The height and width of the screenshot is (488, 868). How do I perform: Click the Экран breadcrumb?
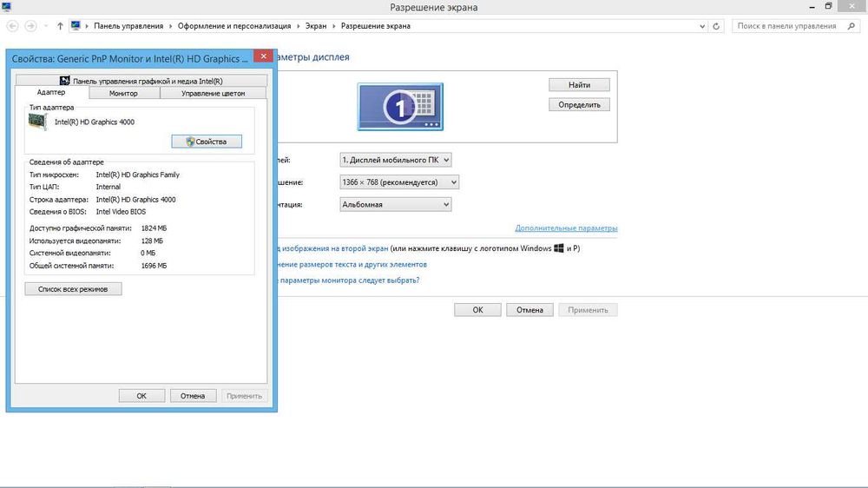point(316,26)
